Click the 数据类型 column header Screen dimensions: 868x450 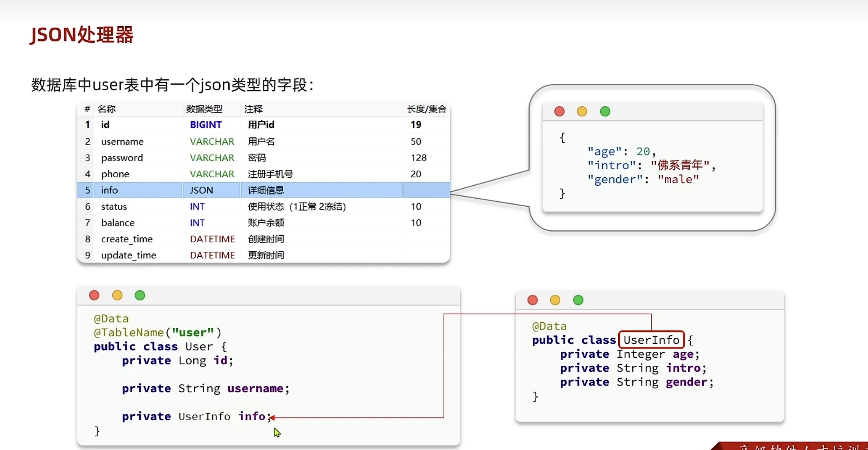click(204, 109)
